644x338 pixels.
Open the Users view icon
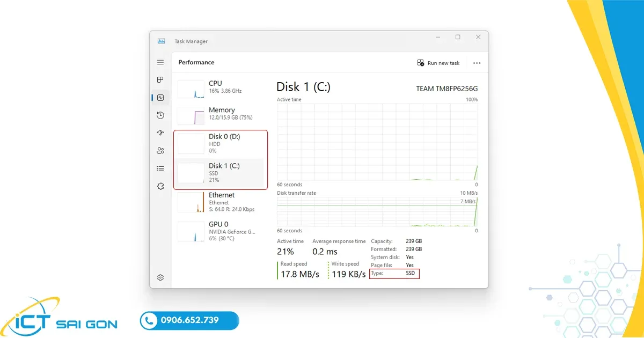tap(160, 150)
